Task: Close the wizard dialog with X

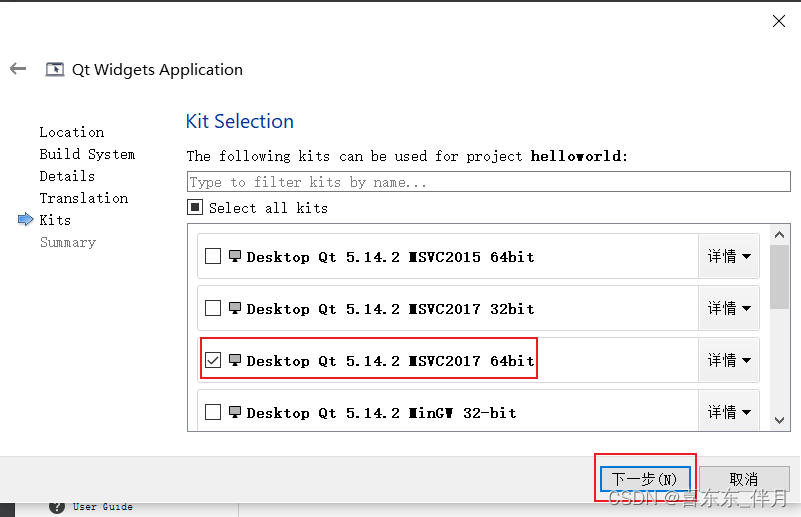Action: coord(779,21)
